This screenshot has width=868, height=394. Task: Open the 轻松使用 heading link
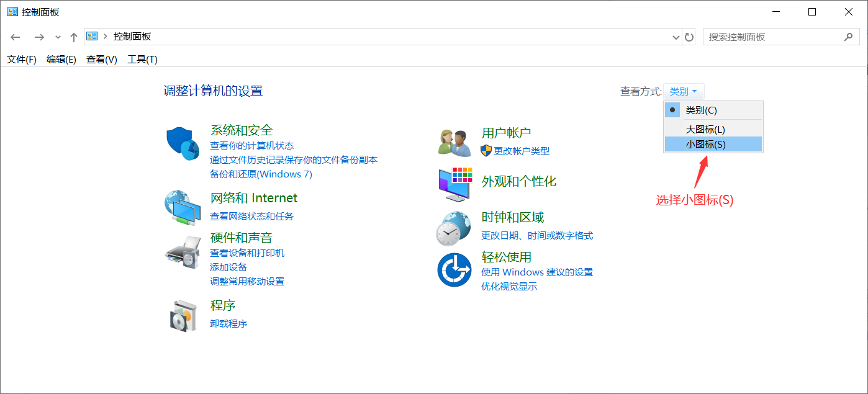[507, 257]
